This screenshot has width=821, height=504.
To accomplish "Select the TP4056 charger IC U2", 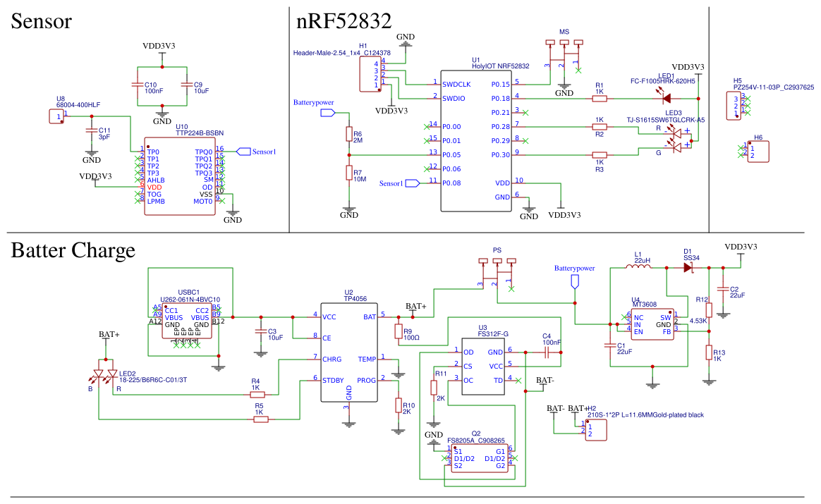I will (348, 352).
